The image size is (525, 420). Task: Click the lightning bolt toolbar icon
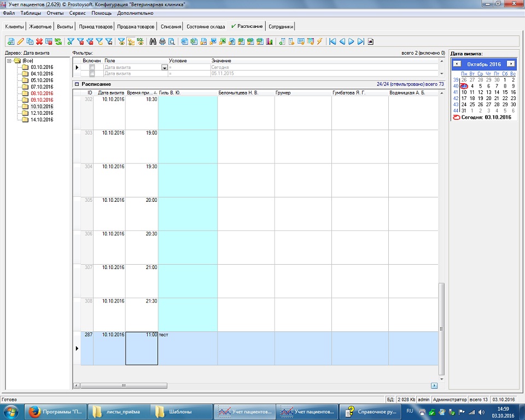point(319,42)
